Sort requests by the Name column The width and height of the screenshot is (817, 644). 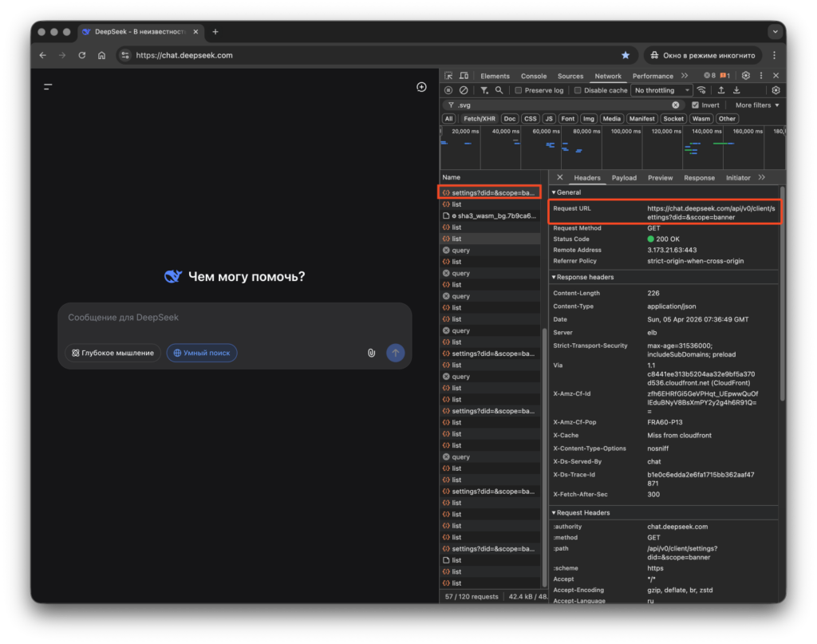tap(490, 178)
